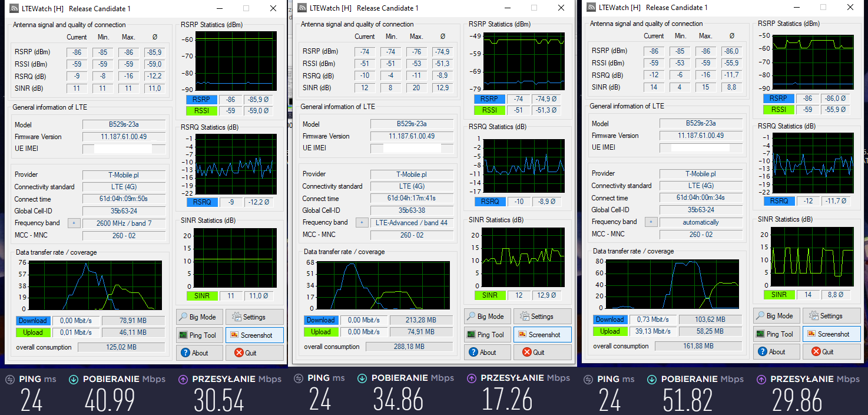Image resolution: width=868 pixels, height=415 pixels.
Task: Click the UE IMEI field in the left window
Action: [x=124, y=149]
